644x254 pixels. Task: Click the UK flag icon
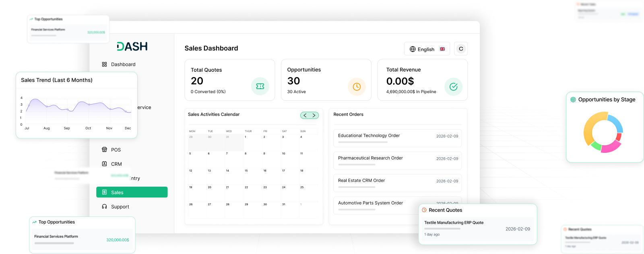pos(442,49)
